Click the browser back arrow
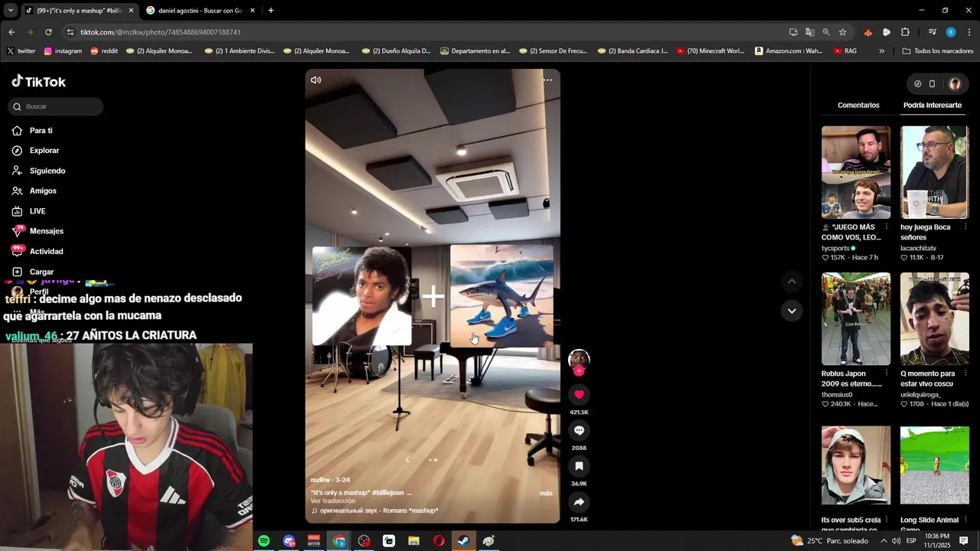Screen dimensions: 980x551 11,32
